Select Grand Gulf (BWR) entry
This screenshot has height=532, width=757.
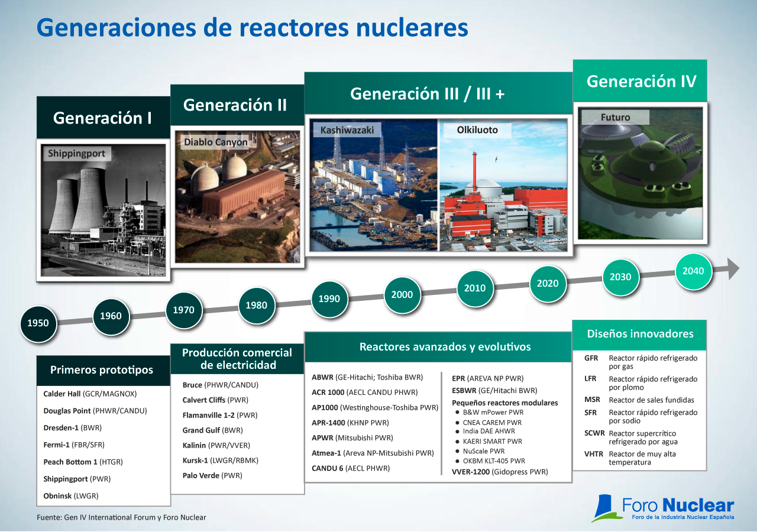212,430
